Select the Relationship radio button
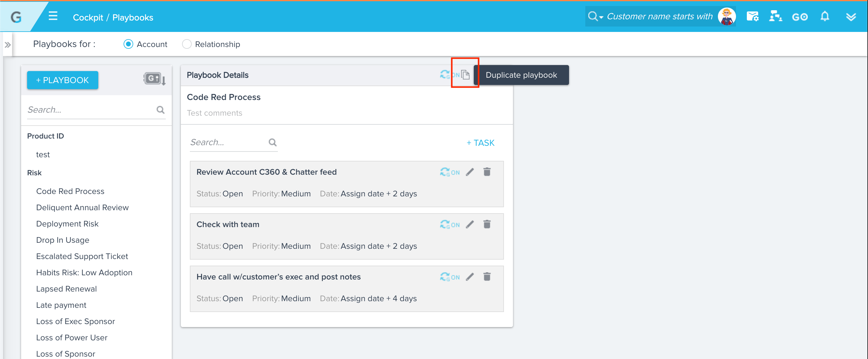This screenshot has width=868, height=359. (x=187, y=44)
